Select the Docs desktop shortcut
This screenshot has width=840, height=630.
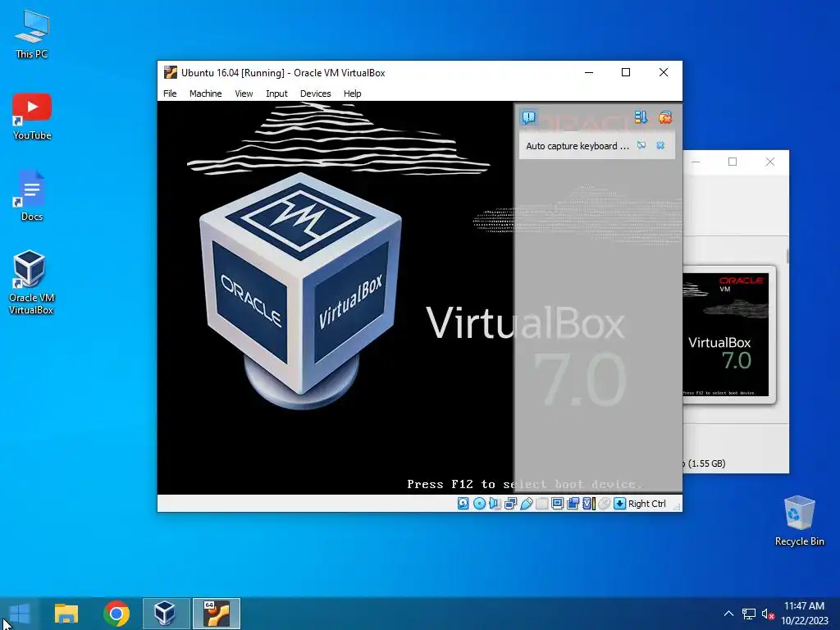[32, 195]
